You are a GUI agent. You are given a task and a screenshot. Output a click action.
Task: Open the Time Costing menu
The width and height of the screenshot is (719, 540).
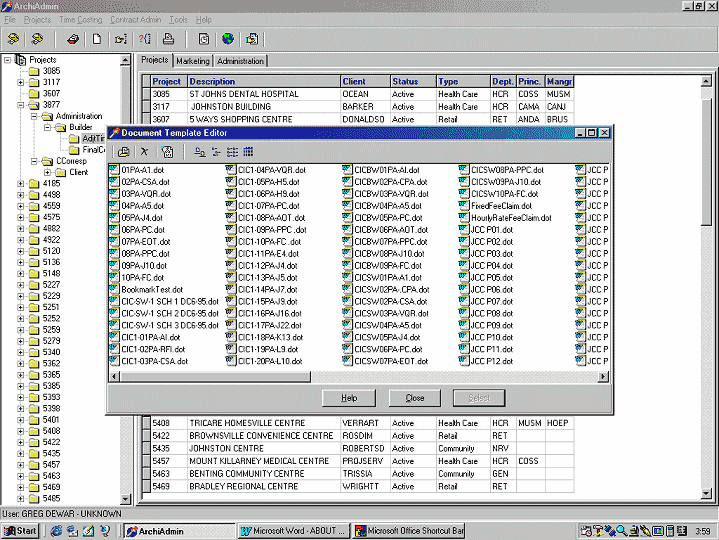80,20
